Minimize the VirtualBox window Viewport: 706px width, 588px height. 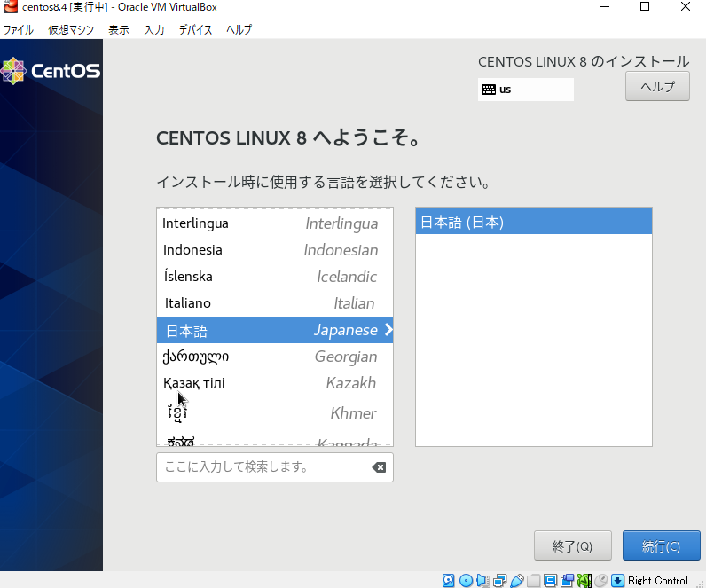click(605, 7)
